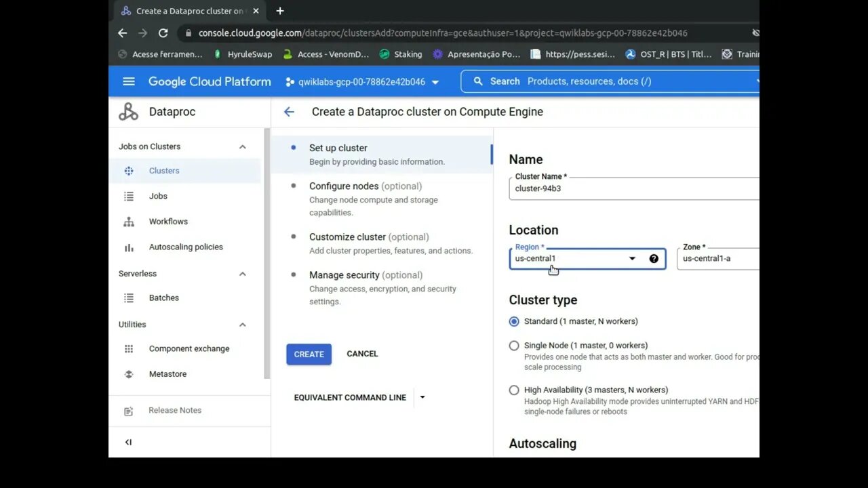
Task: Open the project selector dropdown qwiklabs-gcp
Action: 362,82
